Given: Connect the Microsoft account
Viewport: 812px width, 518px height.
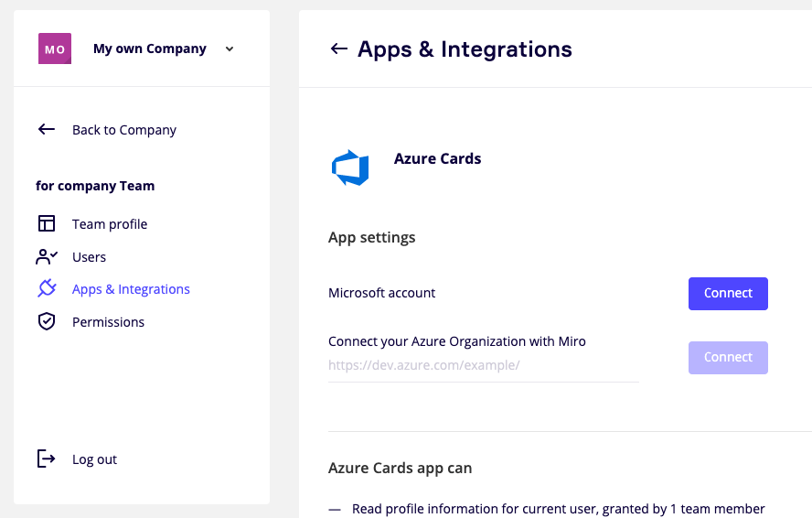Looking at the screenshot, I should pyautogui.click(x=728, y=294).
